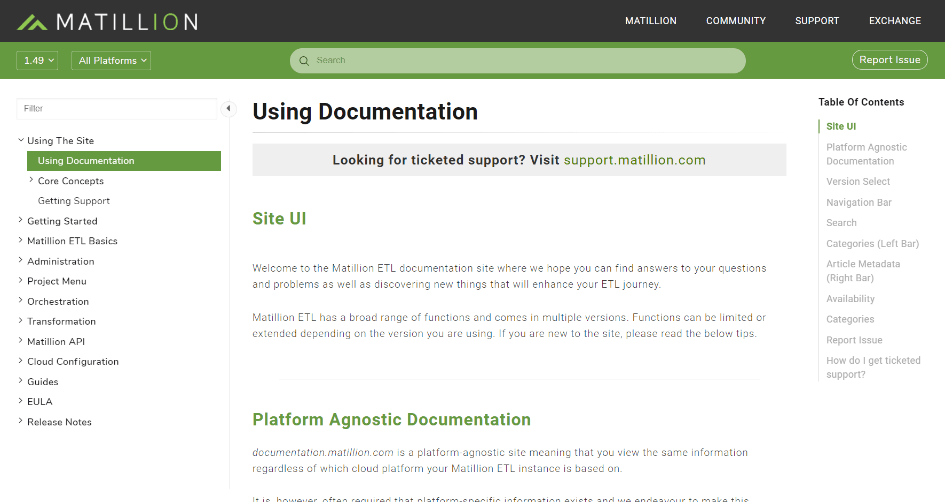
Task: Jump to Categories entry in contents
Action: [x=850, y=319]
